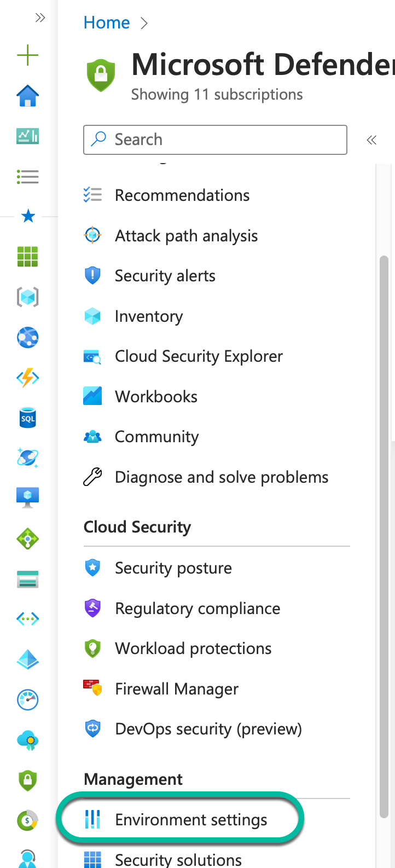Click 'Showing 11 subscriptions' text
Image resolution: width=395 pixels, height=868 pixels.
(217, 95)
